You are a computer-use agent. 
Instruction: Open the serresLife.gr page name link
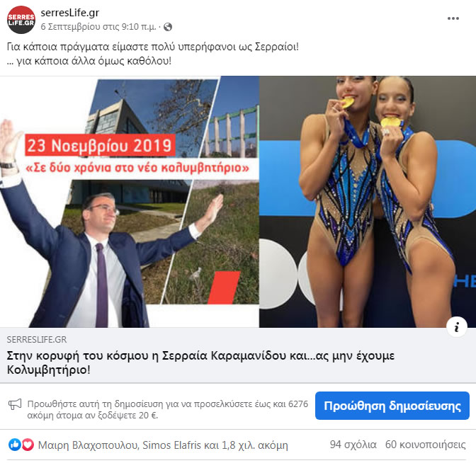pyautogui.click(x=70, y=13)
